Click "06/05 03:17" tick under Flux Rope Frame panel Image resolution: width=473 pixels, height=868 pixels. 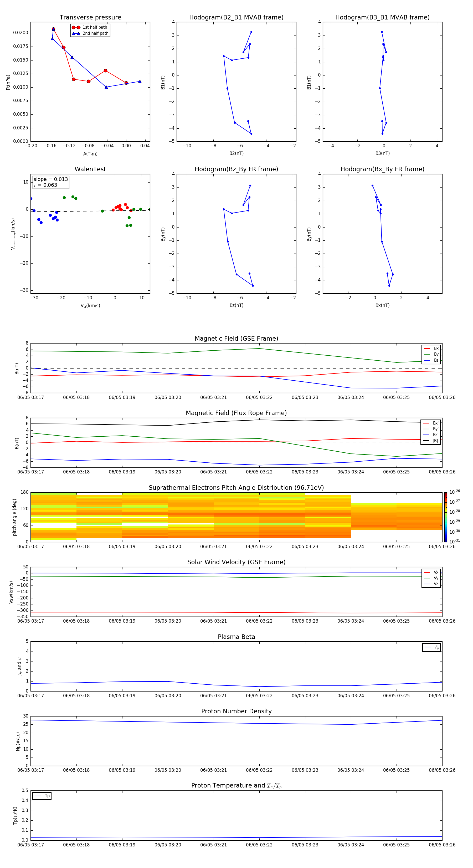click(31, 472)
